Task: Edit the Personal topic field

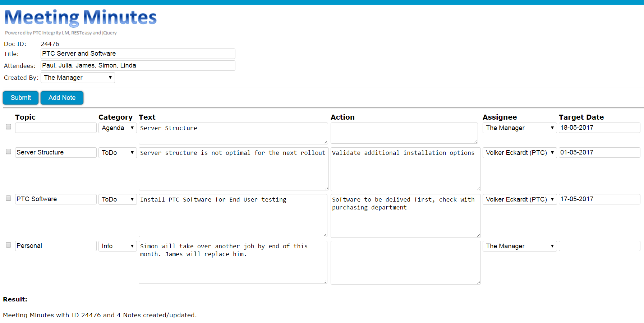Action: pyautogui.click(x=56, y=246)
